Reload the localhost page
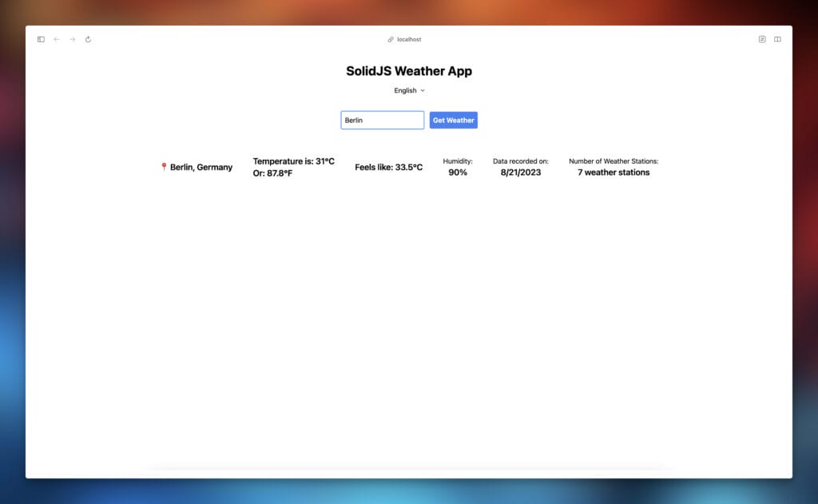The width and height of the screenshot is (818, 504). pyautogui.click(x=88, y=39)
